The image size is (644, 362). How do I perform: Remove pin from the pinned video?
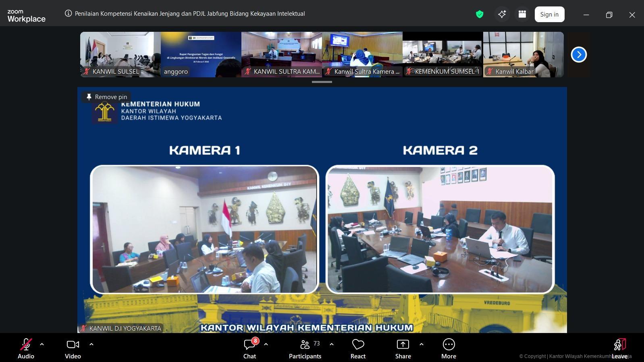pos(106,97)
